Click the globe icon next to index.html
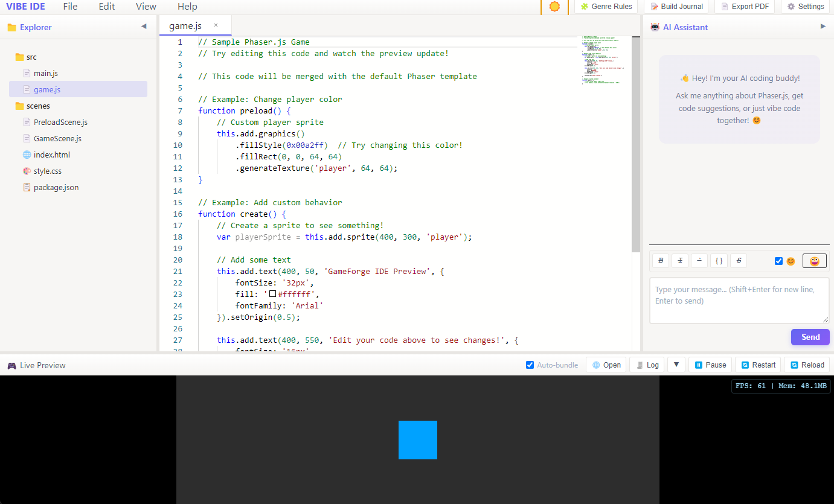The image size is (834, 504). click(x=27, y=155)
